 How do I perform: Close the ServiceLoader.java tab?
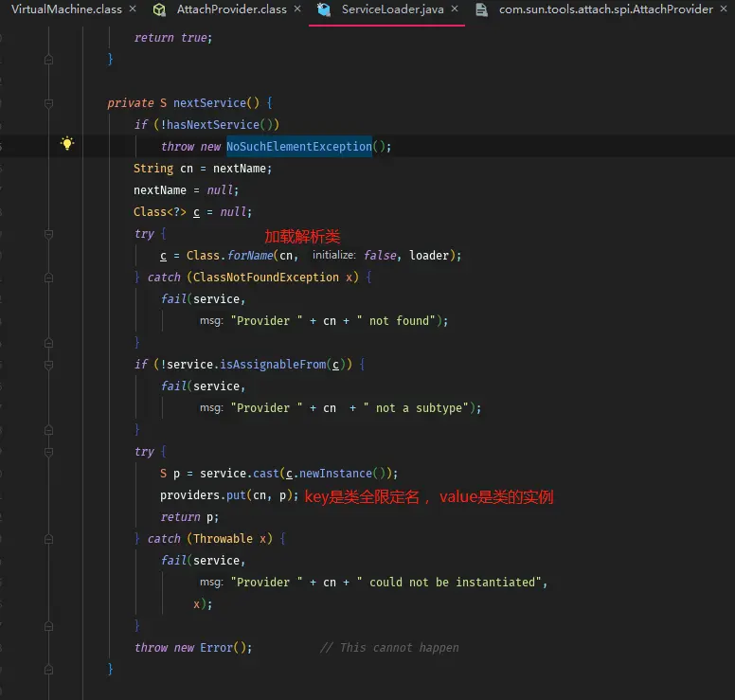click(x=455, y=9)
